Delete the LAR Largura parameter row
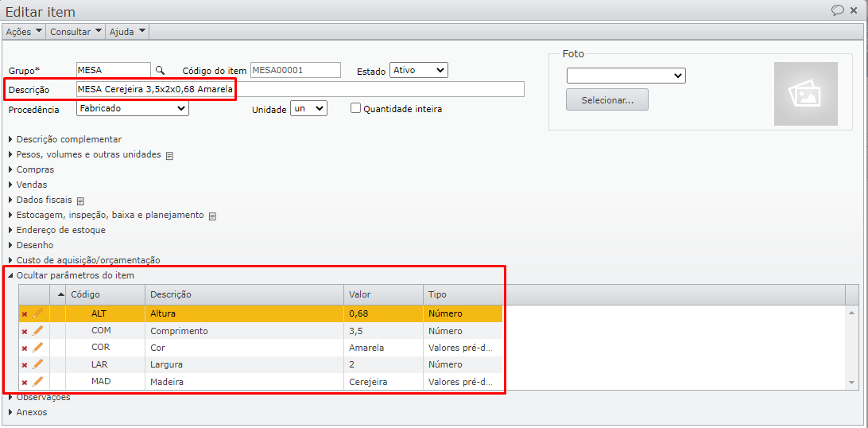Viewport: 868px width, 428px height. tap(25, 365)
